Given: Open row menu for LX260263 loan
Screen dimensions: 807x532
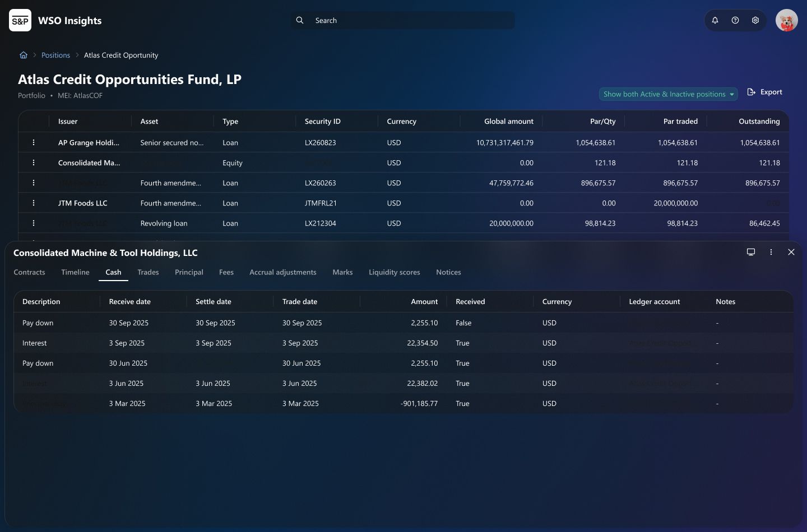Looking at the screenshot, I should pos(34,183).
